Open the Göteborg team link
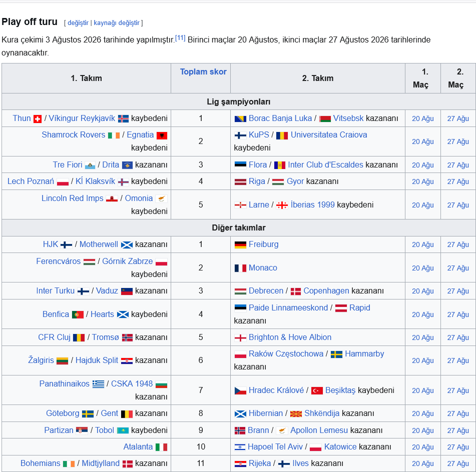Screen dimensions: 476x472 [63, 413]
